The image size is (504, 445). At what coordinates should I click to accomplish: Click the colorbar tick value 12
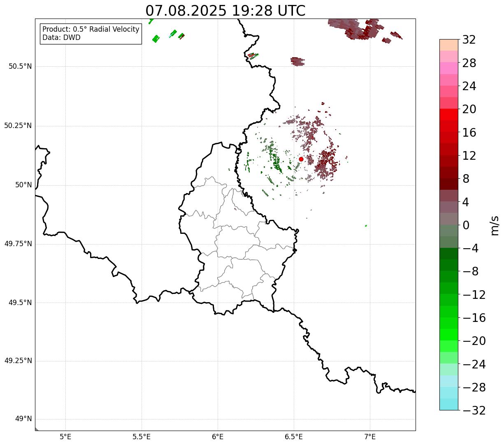[469, 156]
